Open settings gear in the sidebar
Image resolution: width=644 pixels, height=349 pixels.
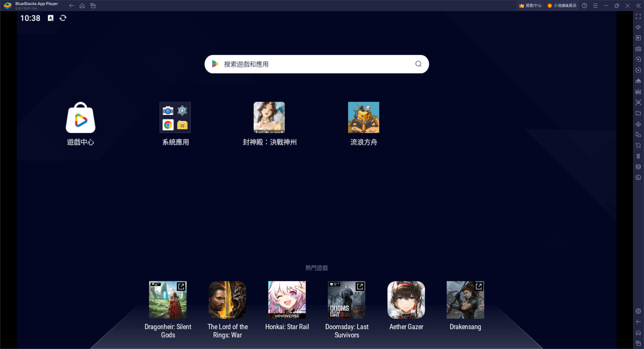(638, 311)
